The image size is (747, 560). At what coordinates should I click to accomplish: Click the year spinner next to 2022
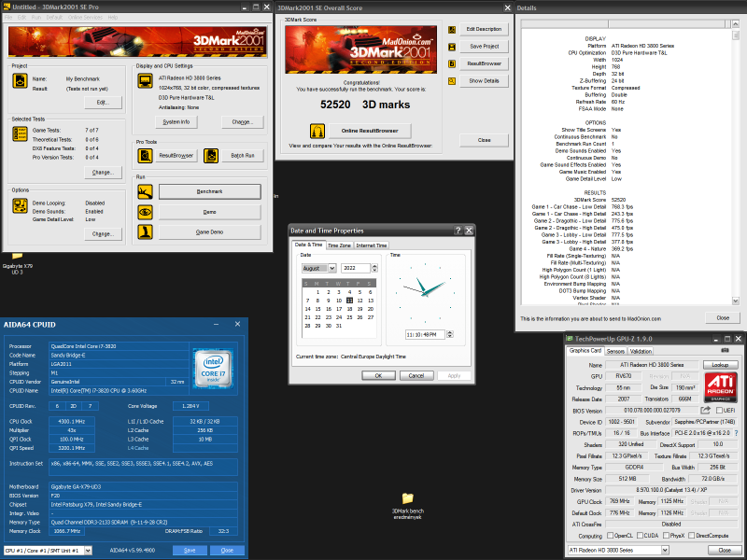click(x=374, y=268)
